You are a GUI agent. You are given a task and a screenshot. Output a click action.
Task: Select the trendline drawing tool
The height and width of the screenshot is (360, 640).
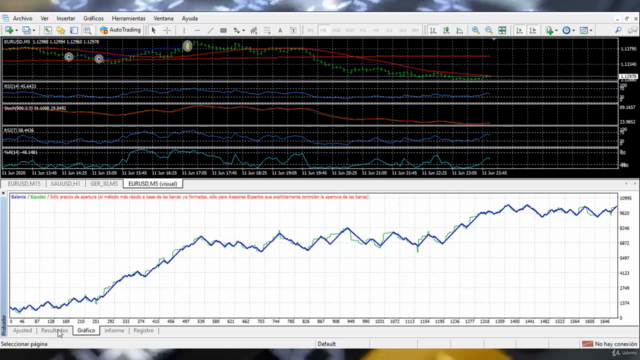(210, 30)
